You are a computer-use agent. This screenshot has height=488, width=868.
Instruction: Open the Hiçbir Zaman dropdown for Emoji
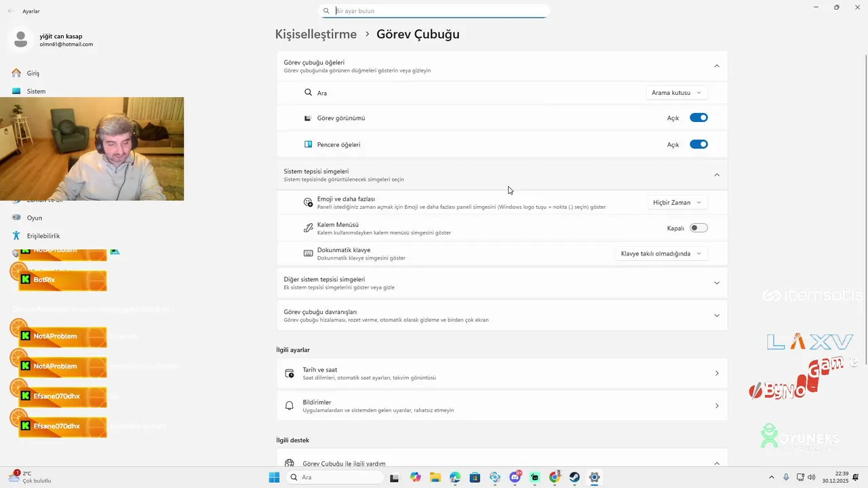[x=677, y=202]
